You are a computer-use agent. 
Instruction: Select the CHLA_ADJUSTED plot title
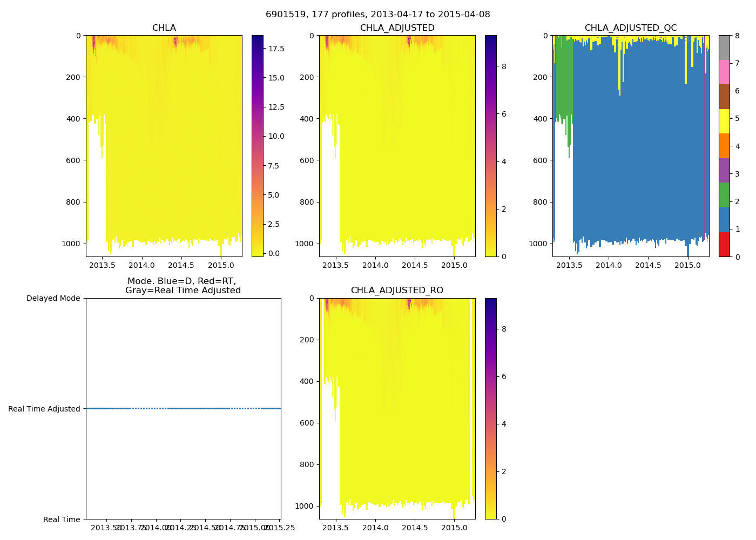(x=397, y=28)
